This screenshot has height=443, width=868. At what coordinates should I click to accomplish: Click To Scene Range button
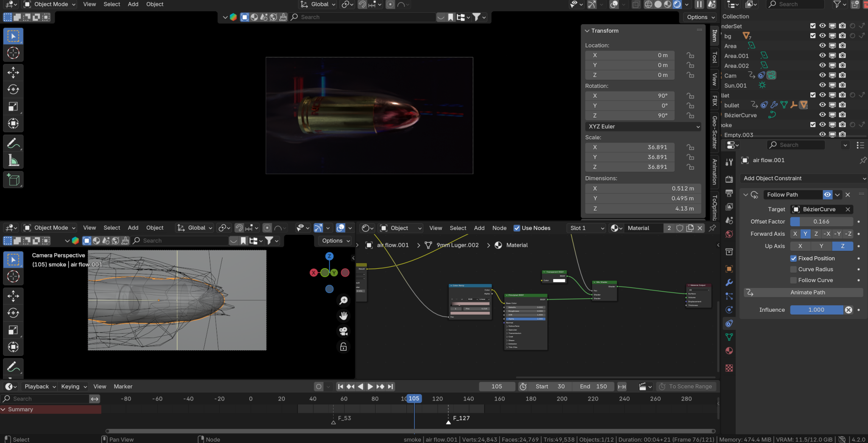point(687,387)
